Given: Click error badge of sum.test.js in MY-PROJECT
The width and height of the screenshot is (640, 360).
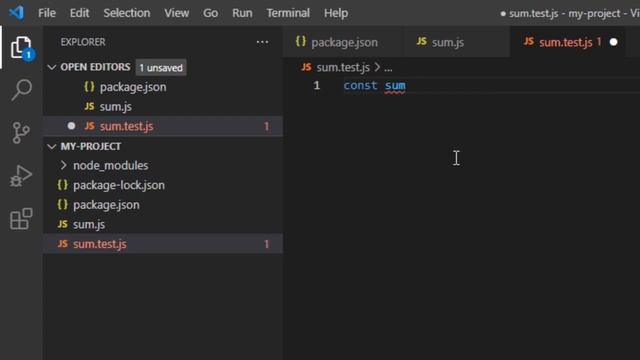Looking at the screenshot, I should point(266,244).
